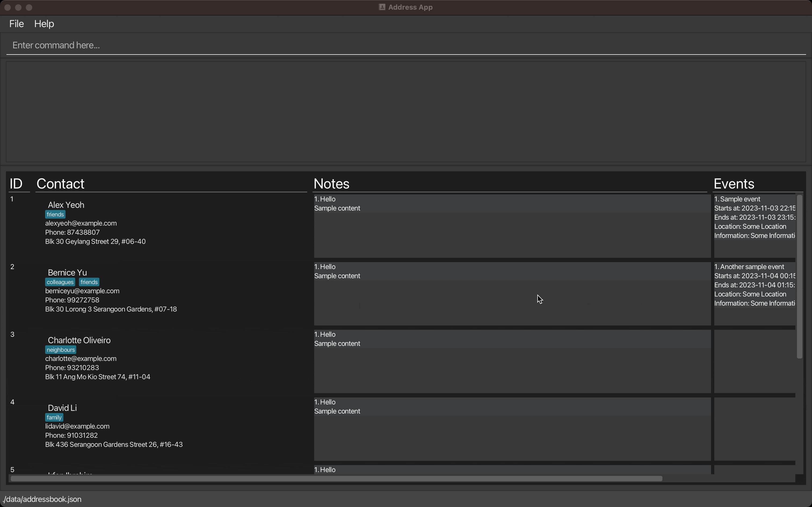
Task: Select the Alex Yeoh contact name
Action: pyautogui.click(x=66, y=205)
